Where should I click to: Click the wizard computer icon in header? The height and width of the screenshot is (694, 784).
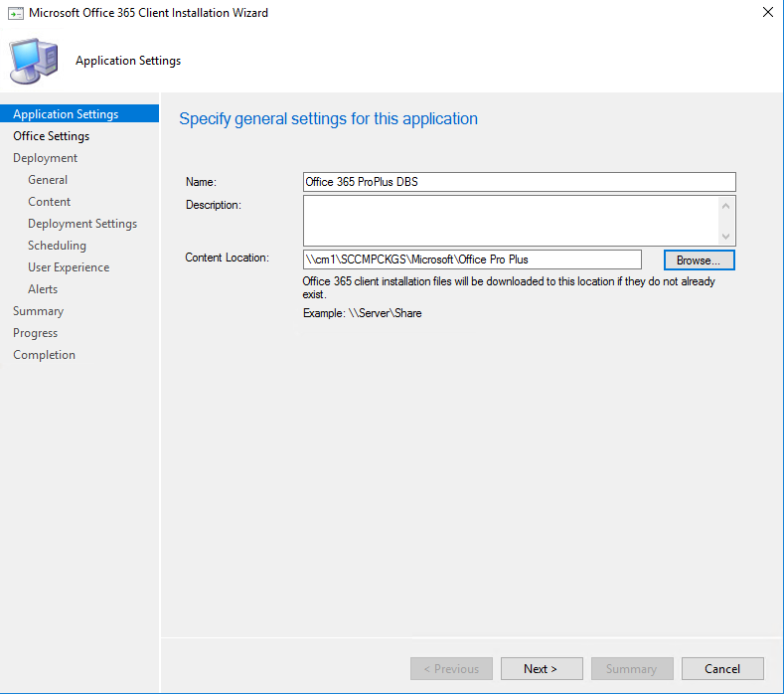pyautogui.click(x=34, y=60)
